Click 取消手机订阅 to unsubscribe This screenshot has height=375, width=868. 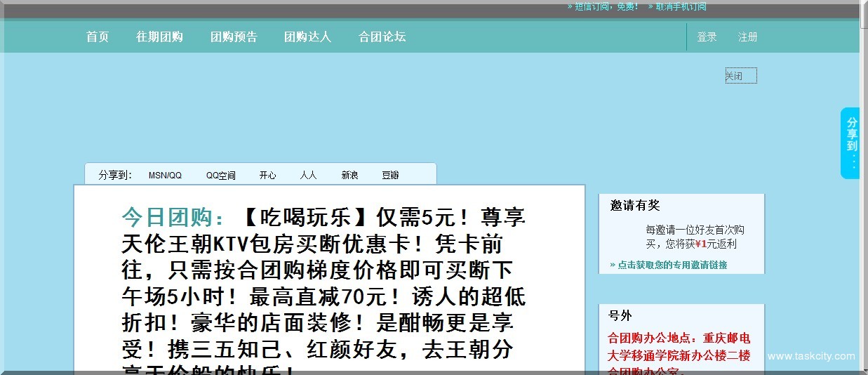click(x=676, y=6)
